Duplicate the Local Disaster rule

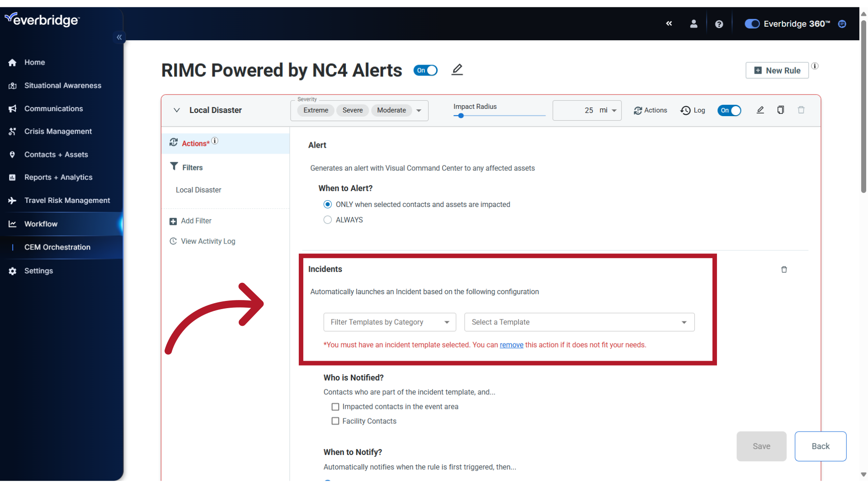pos(780,110)
